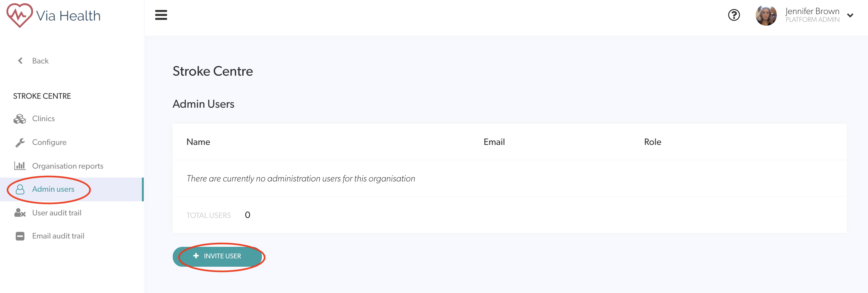This screenshot has height=293, width=868.
Task: Open the hamburger menu icon
Action: (x=161, y=15)
